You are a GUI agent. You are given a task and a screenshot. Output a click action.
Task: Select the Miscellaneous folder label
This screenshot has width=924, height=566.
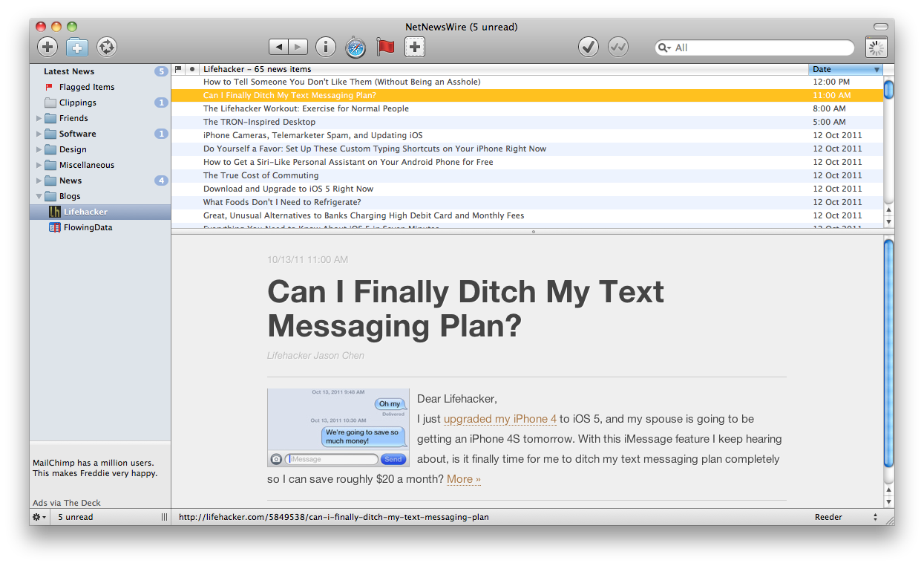pyautogui.click(x=87, y=165)
